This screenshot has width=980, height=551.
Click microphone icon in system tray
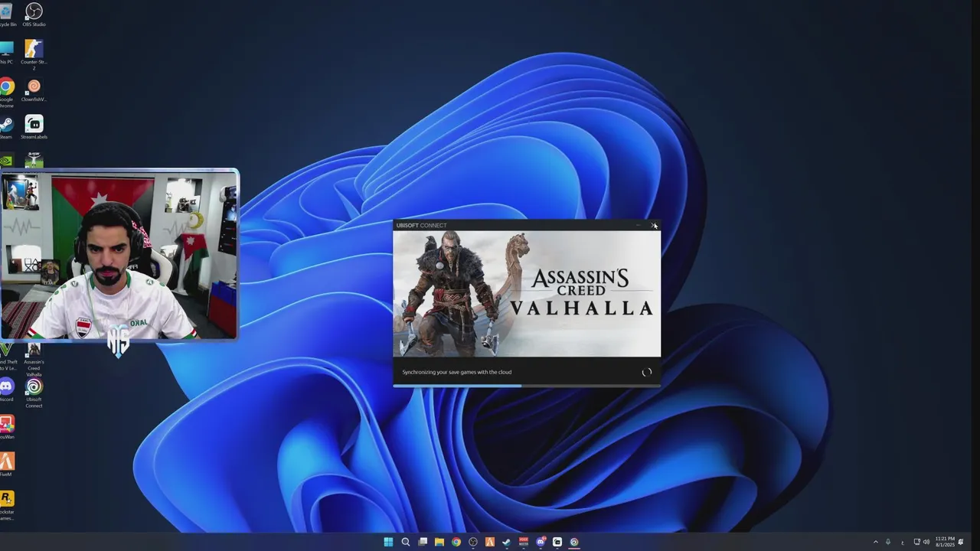[888, 542]
